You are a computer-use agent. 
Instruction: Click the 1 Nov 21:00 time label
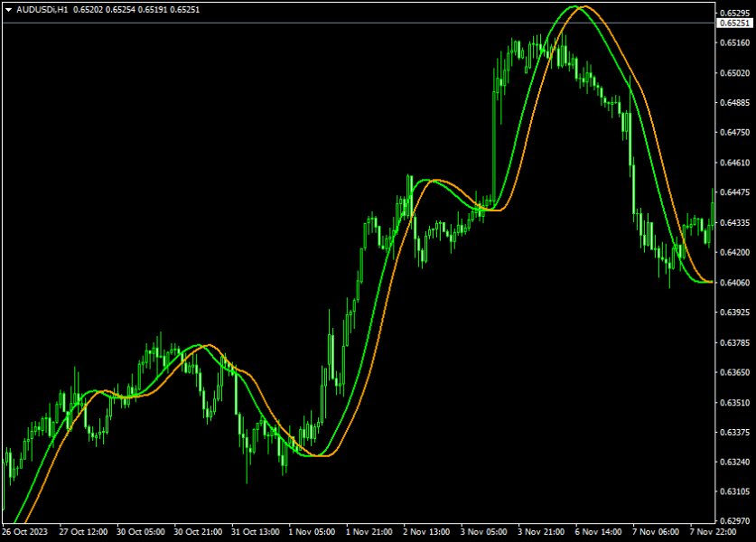[x=369, y=532]
